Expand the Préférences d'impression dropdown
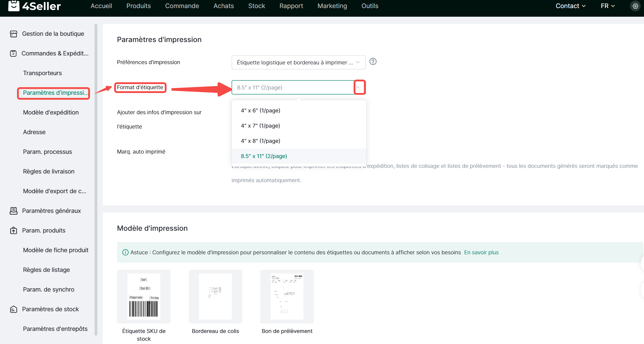 pyautogui.click(x=298, y=62)
